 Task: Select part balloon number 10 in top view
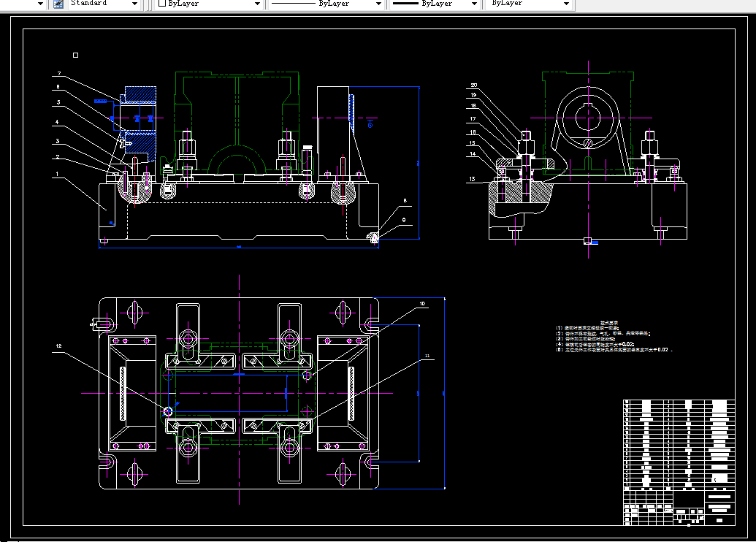(x=422, y=304)
